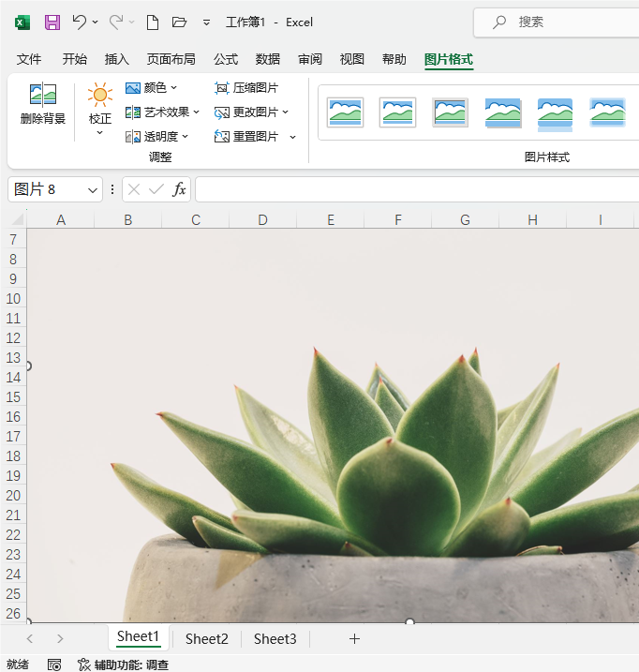Switch to the 插入 ribbon tab

[x=117, y=59]
